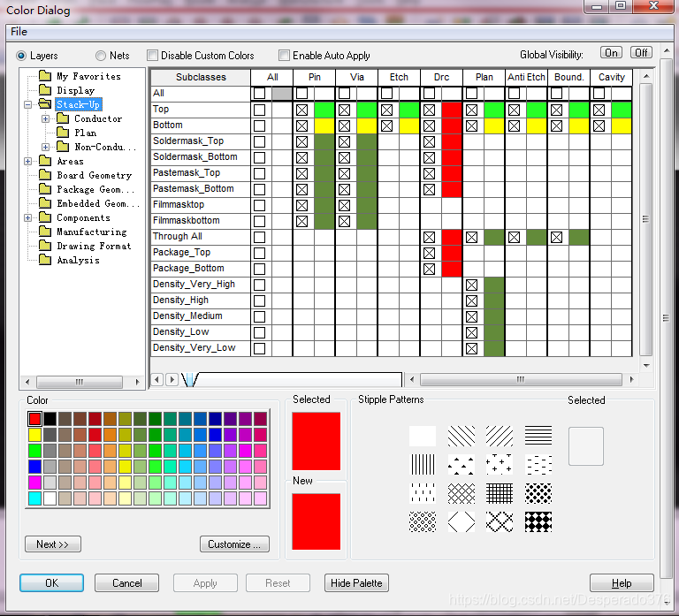Open the File menu
The height and width of the screenshot is (616, 679).
click(x=19, y=32)
